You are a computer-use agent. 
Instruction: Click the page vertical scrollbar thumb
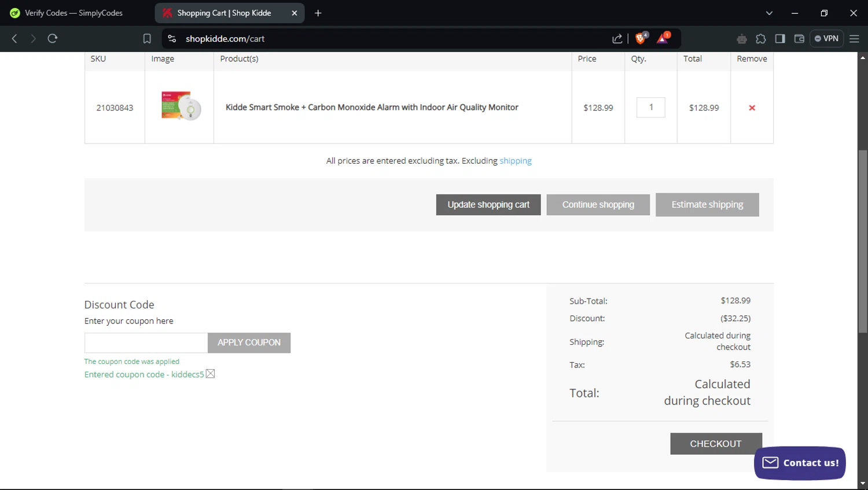pos(863,241)
